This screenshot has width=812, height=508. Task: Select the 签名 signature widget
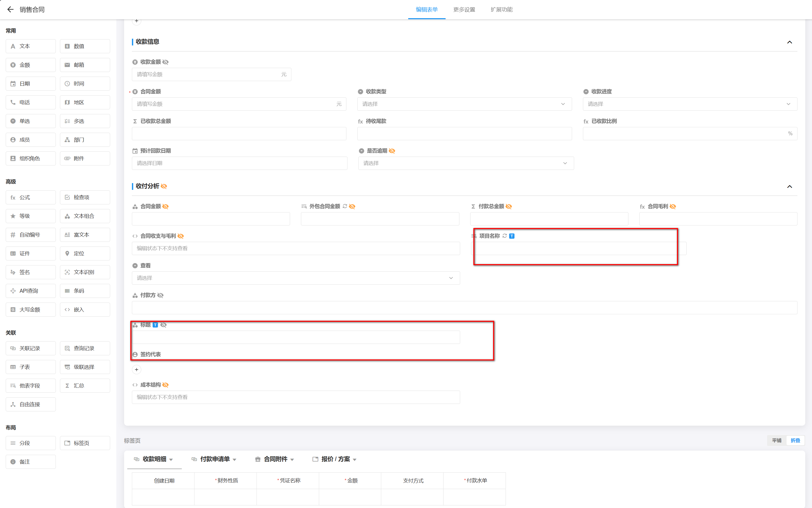[x=31, y=272]
